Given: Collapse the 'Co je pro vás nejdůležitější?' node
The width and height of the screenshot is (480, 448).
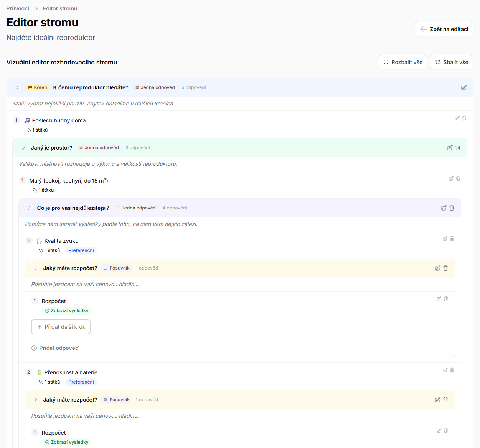Looking at the screenshot, I should click(30, 208).
